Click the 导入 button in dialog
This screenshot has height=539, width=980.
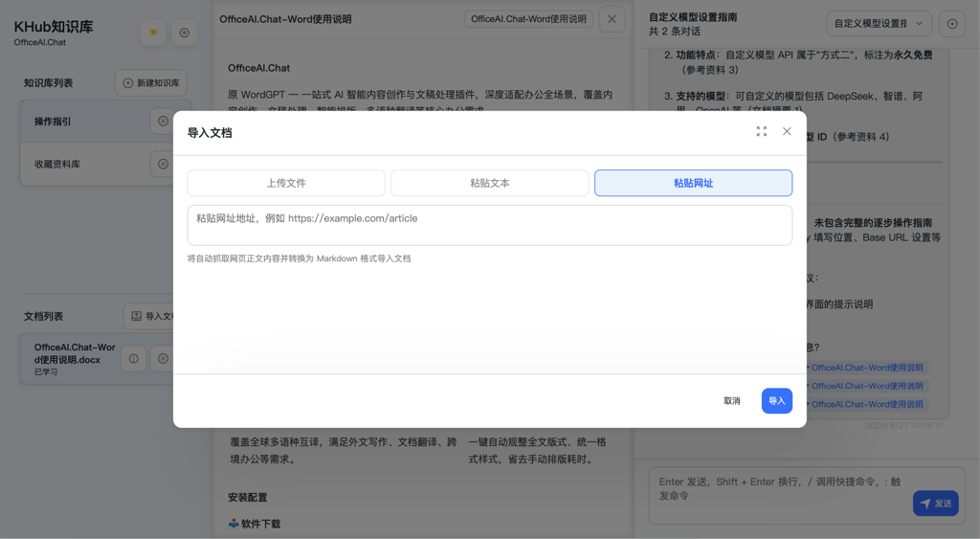coord(776,401)
